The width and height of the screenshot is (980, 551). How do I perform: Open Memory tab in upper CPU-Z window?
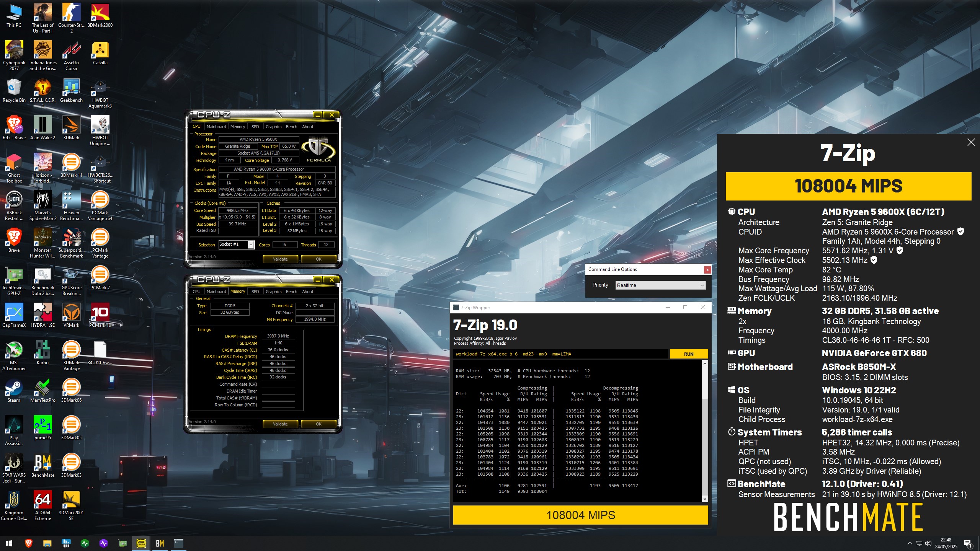pos(237,127)
